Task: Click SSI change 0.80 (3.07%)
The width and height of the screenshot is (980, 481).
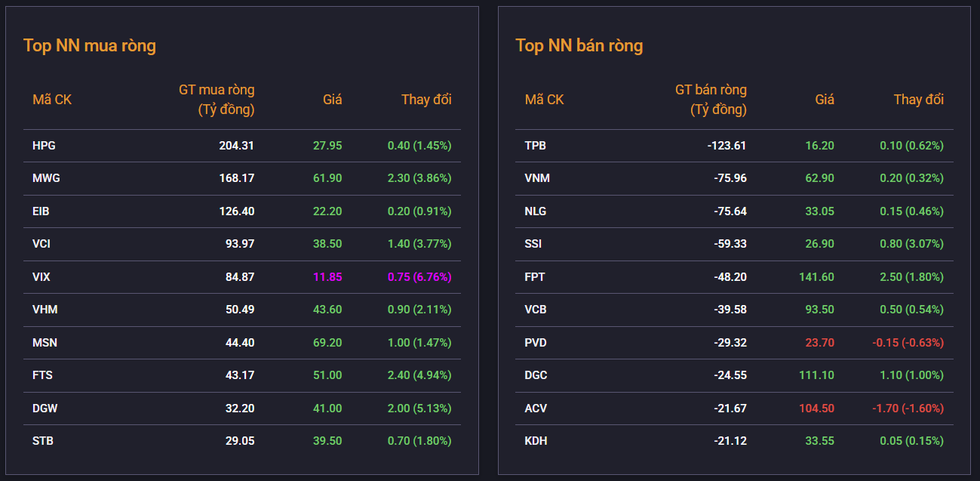Action: pos(911,244)
